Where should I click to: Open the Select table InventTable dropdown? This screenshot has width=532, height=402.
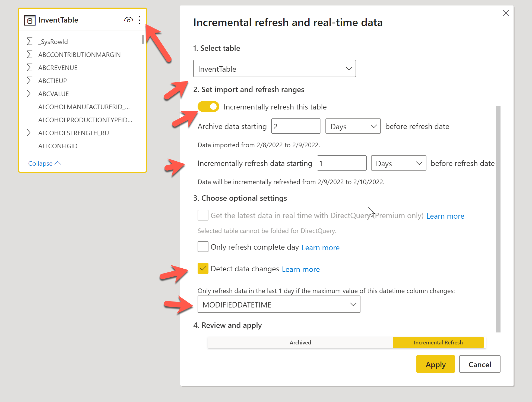pyautogui.click(x=274, y=69)
